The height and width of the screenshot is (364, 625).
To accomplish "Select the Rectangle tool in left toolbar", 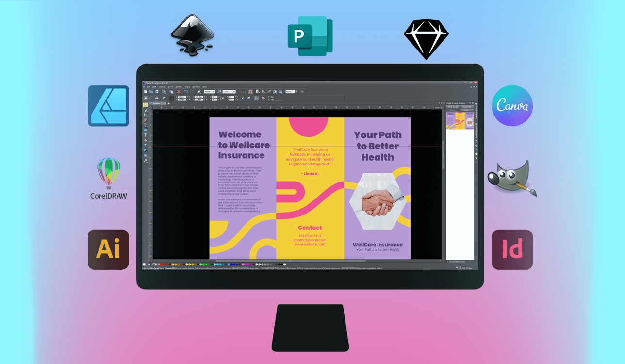I will click(145, 130).
